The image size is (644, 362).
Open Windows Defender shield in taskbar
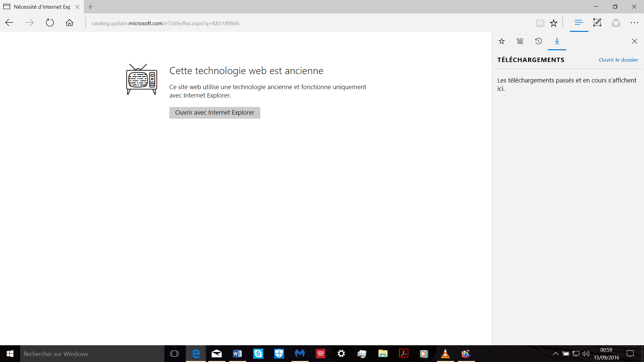[x=279, y=354]
